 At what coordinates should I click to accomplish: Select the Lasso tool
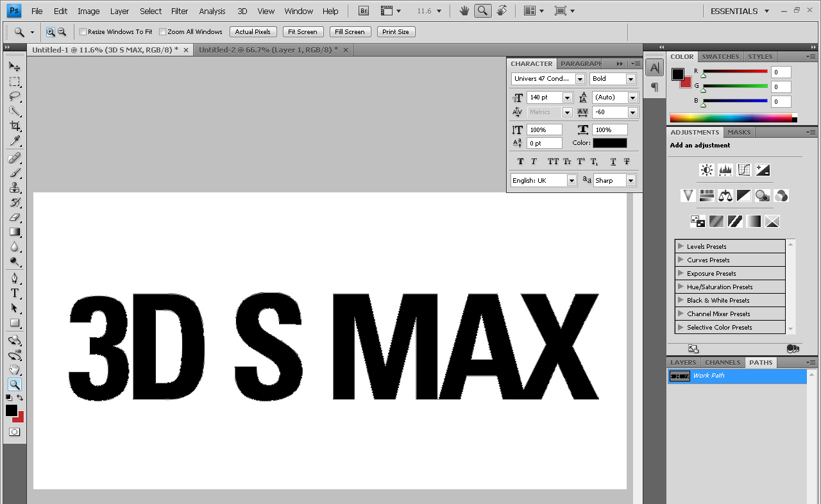[x=14, y=96]
